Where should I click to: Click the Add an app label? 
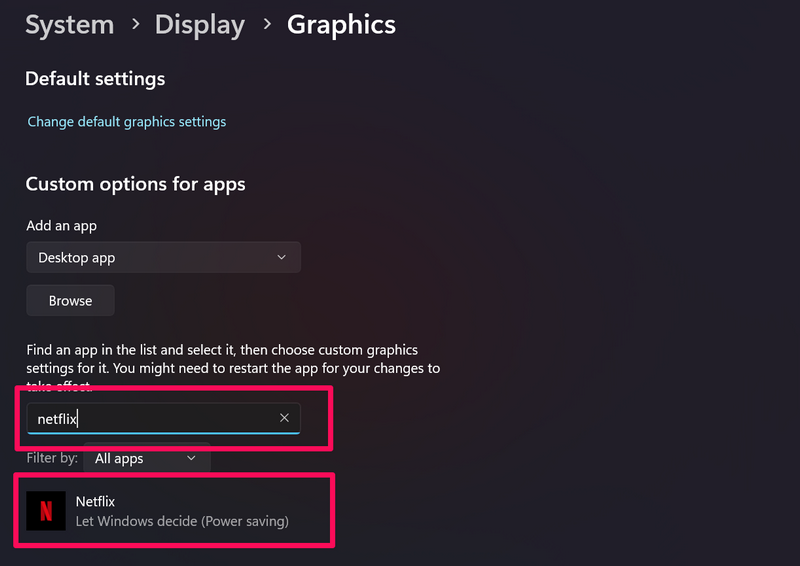(61, 226)
